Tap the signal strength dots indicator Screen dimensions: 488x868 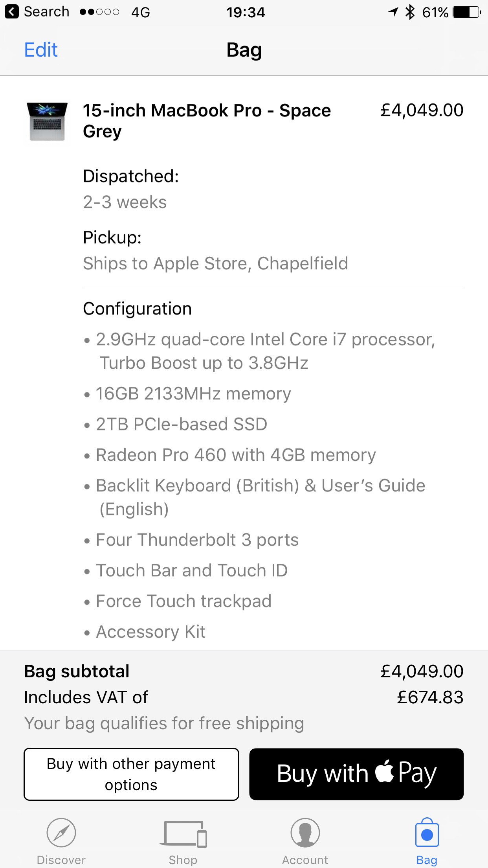[99, 12]
